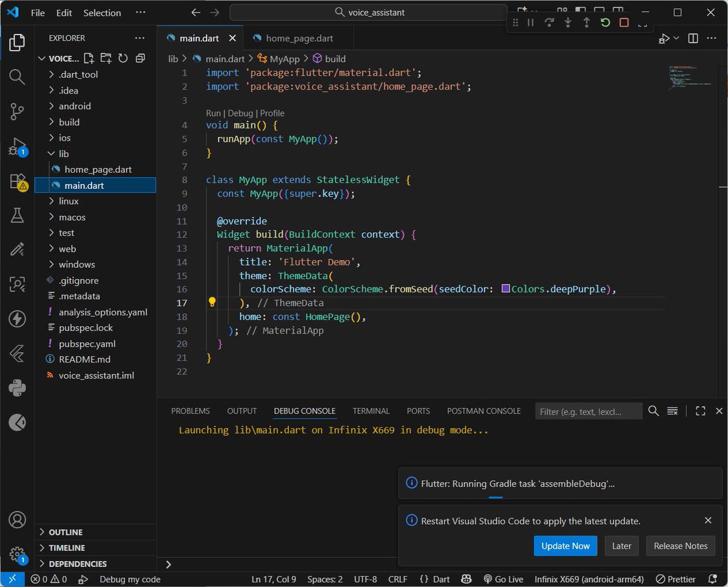Step over in debug toolbar

(x=550, y=22)
